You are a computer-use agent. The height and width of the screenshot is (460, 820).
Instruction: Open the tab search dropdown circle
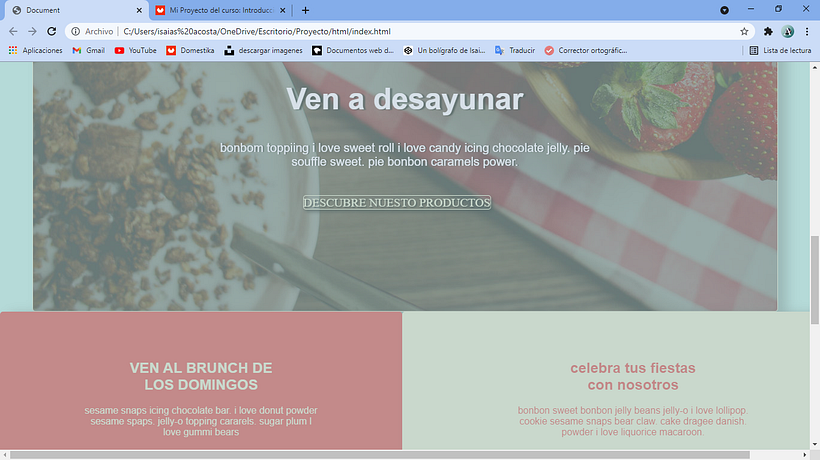(x=724, y=10)
